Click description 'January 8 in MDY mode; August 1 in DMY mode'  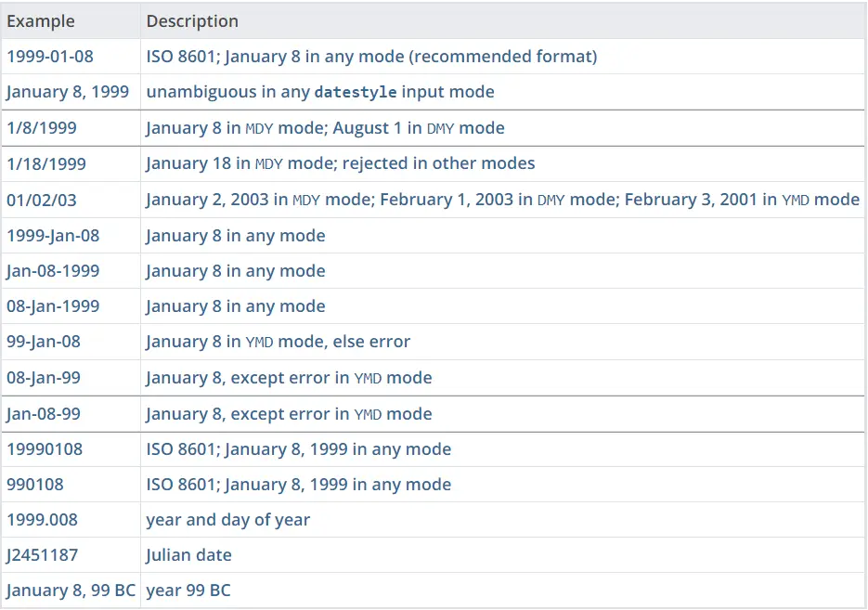point(325,128)
